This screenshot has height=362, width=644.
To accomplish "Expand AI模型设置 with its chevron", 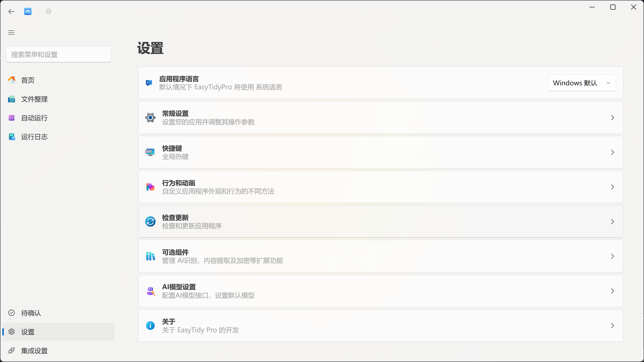I will [612, 291].
